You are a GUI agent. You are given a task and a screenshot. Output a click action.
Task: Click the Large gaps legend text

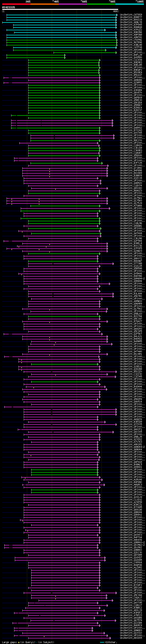click(x=10, y=642)
